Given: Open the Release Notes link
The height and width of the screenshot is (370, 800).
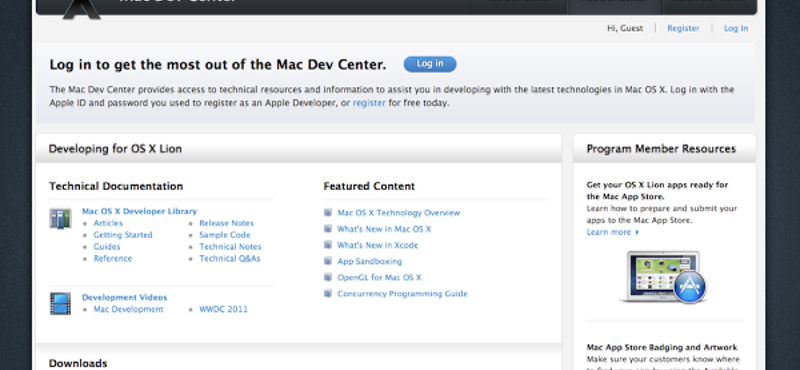Looking at the screenshot, I should click(x=226, y=223).
